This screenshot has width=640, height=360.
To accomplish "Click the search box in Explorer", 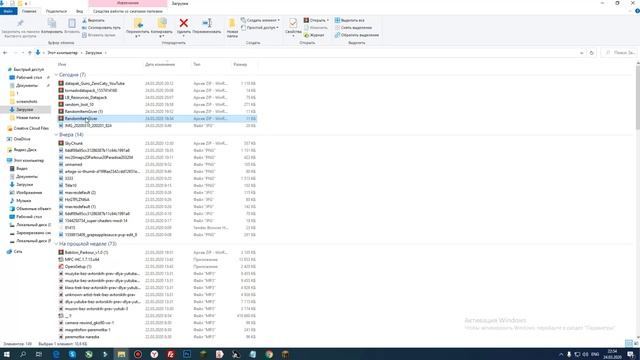I will pos(619,53).
